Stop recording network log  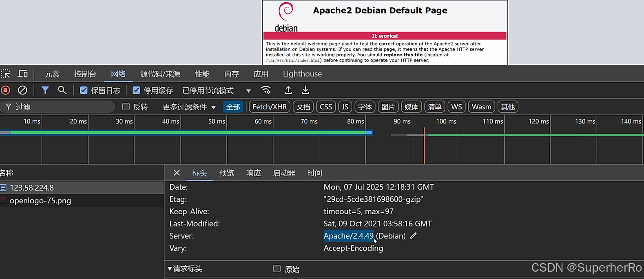pos(5,90)
